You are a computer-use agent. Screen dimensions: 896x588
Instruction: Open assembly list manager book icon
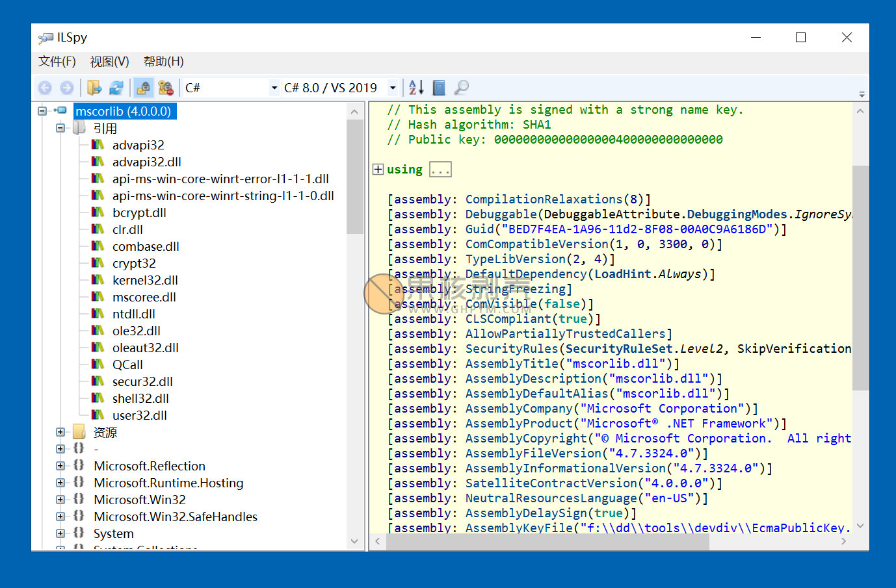pos(439,88)
